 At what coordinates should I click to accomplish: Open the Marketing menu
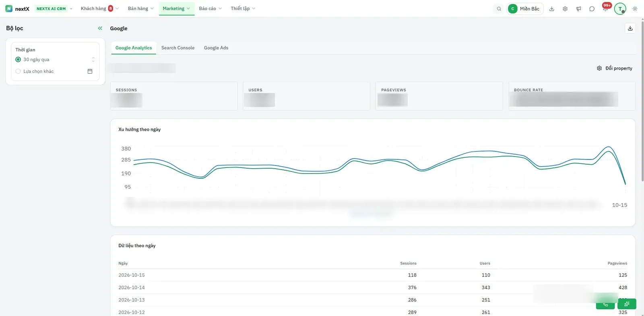click(176, 8)
